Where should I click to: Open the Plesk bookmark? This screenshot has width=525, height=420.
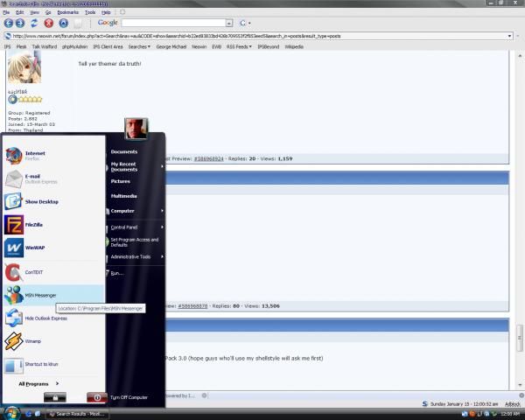[x=21, y=46]
